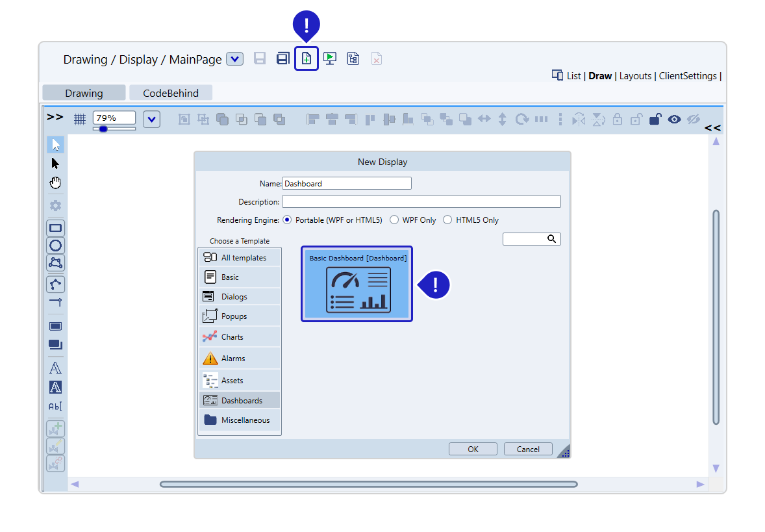
Task: Click the zoom slider handle
Action: point(103,129)
